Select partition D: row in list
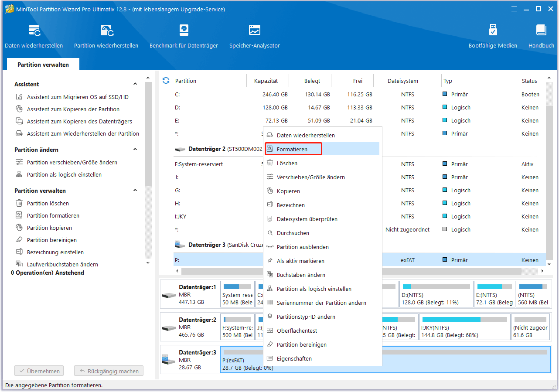Viewport: 559px width, 392px height. (360, 107)
